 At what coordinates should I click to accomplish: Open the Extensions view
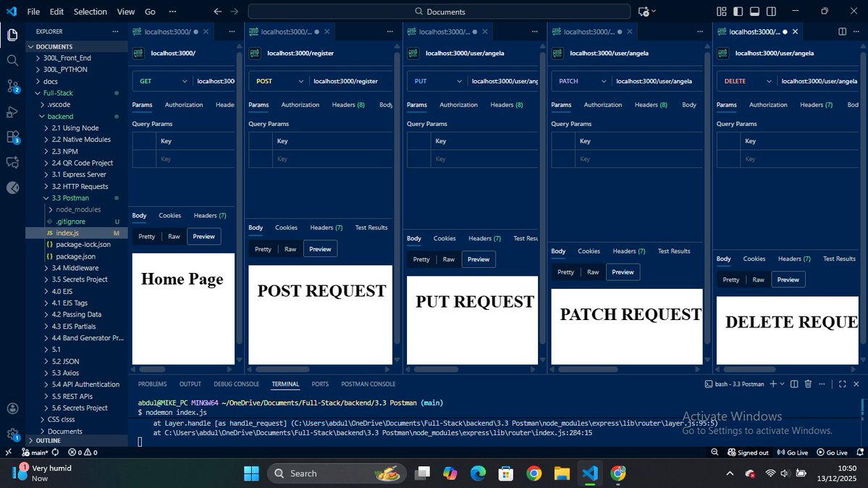tap(12, 135)
